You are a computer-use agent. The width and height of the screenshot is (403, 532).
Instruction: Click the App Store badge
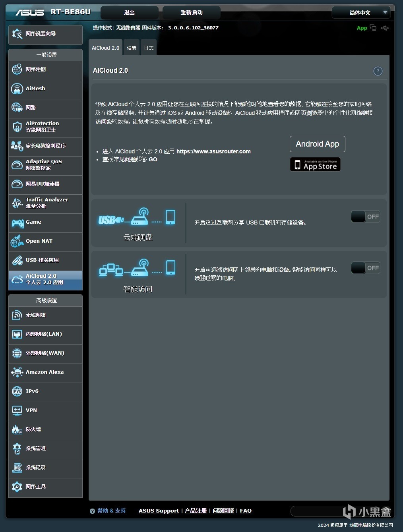(x=316, y=164)
